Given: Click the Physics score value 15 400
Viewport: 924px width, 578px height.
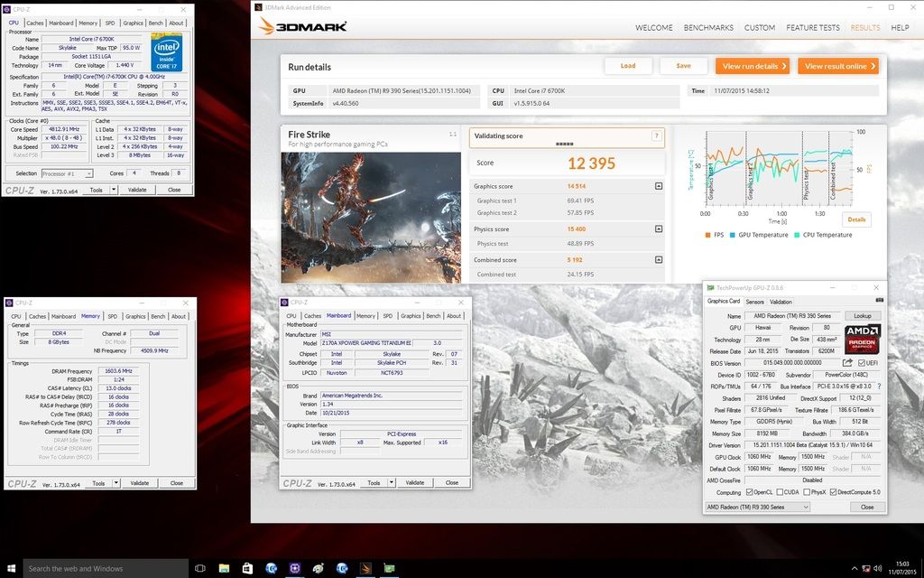Looking at the screenshot, I should (x=577, y=228).
